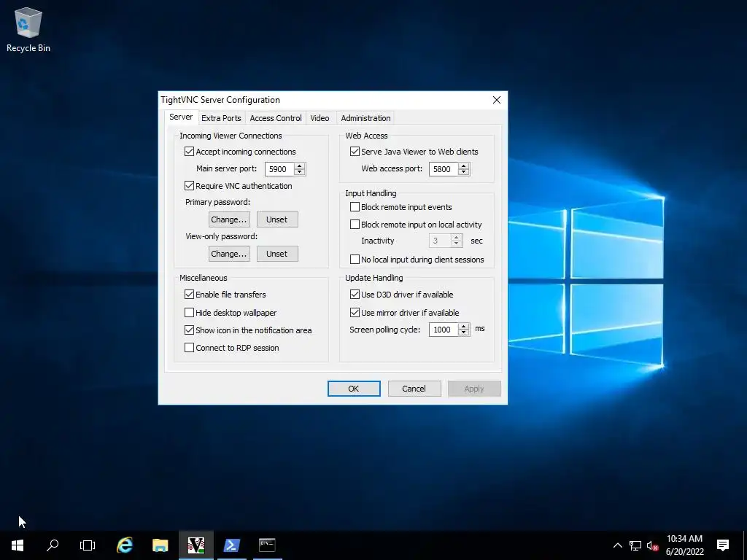Open the Recycle Bin desktop icon
The width and height of the screenshot is (747, 560).
tap(28, 29)
